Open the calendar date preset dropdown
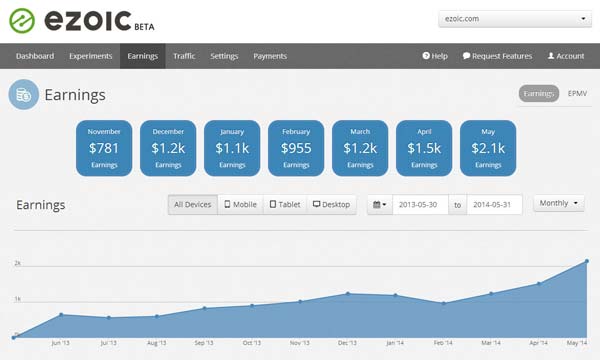The height and width of the screenshot is (360, 600). tap(380, 205)
